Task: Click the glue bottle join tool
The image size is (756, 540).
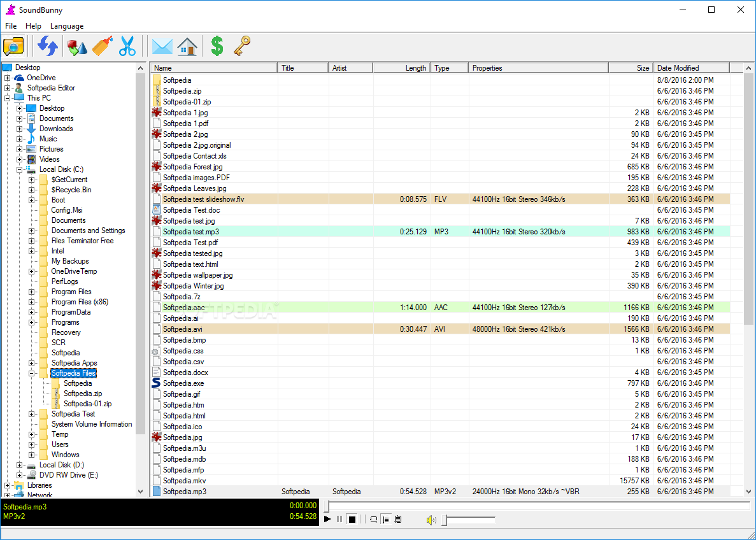Action: tap(103, 46)
